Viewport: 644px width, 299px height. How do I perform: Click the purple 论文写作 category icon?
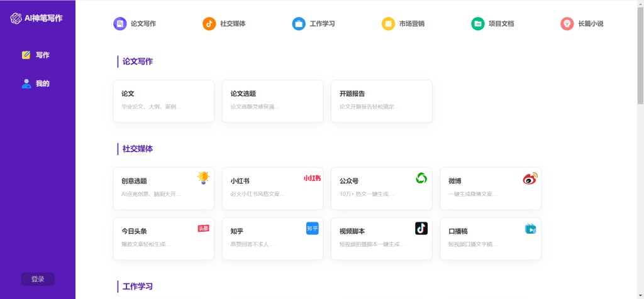(119, 24)
